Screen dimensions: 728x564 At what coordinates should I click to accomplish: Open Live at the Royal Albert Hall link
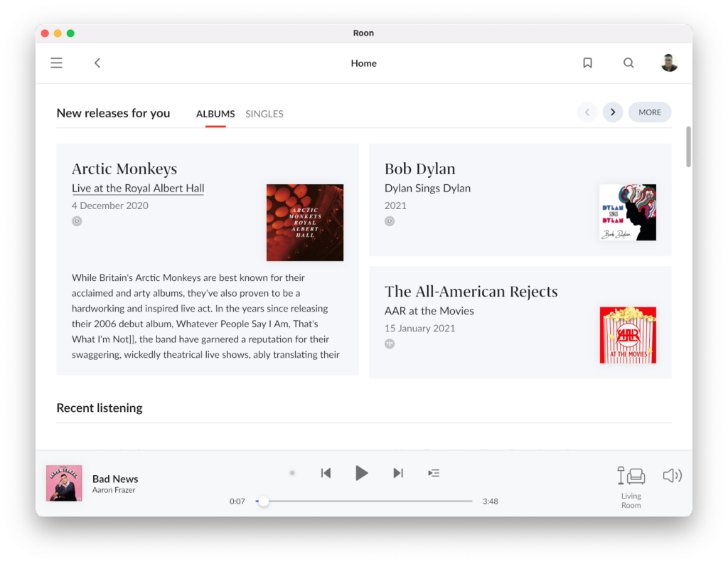point(138,188)
